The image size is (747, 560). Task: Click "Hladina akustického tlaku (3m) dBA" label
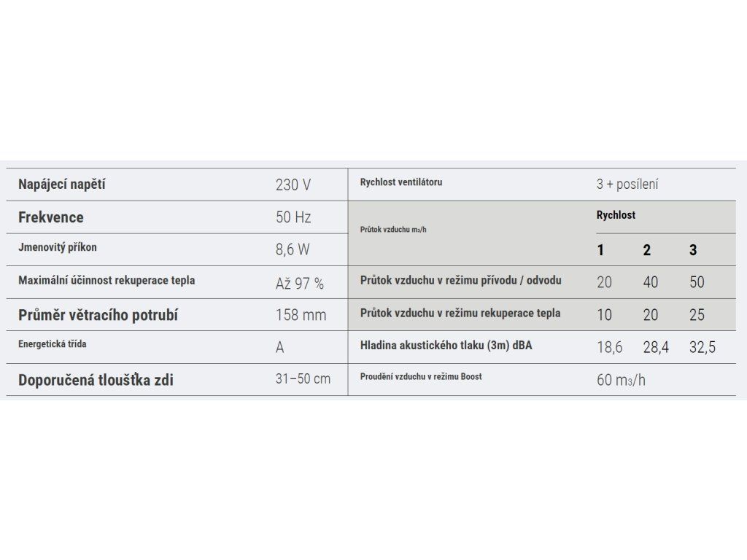click(x=446, y=346)
